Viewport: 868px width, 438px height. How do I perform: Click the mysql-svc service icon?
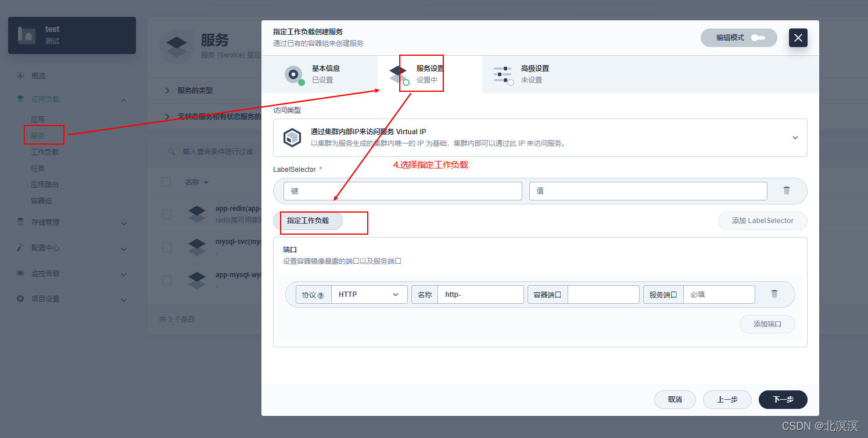coord(197,247)
